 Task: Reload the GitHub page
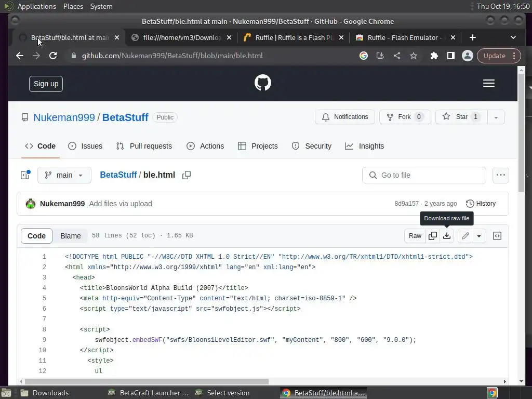tap(53, 56)
